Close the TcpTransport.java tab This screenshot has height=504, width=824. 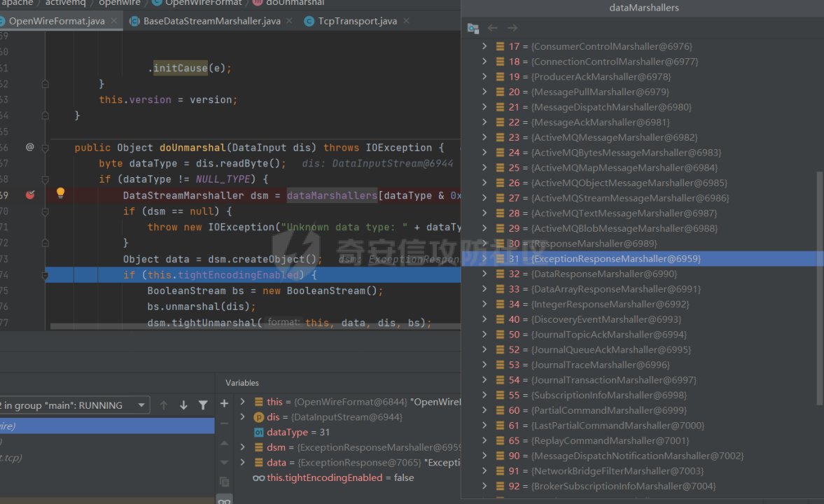(406, 21)
